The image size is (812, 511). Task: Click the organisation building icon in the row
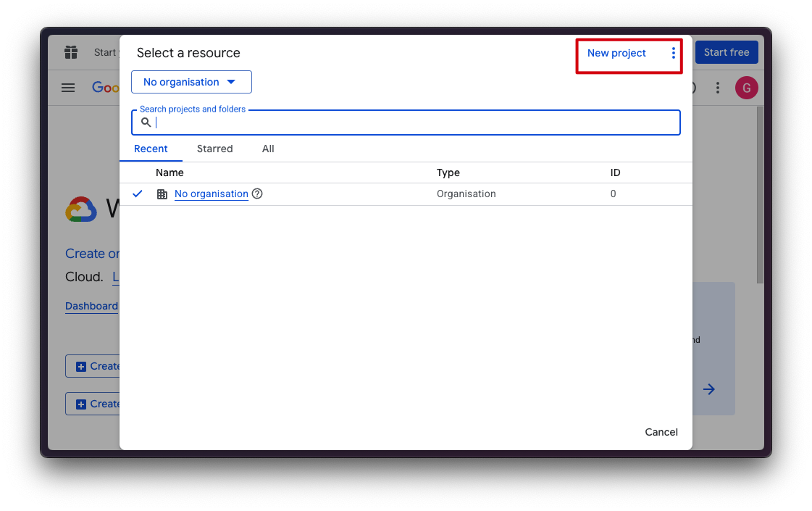tap(162, 194)
